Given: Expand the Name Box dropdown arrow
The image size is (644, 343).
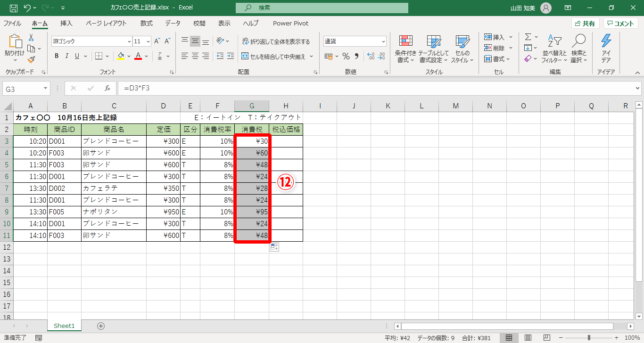Looking at the screenshot, I should click(46, 88).
